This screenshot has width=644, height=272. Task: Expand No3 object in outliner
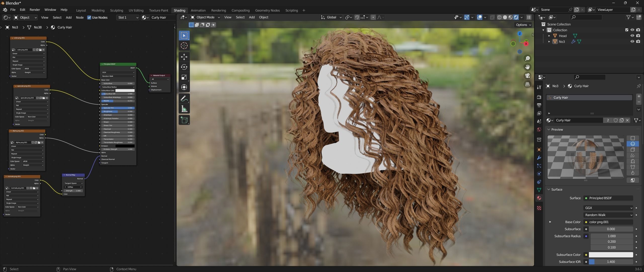click(549, 42)
